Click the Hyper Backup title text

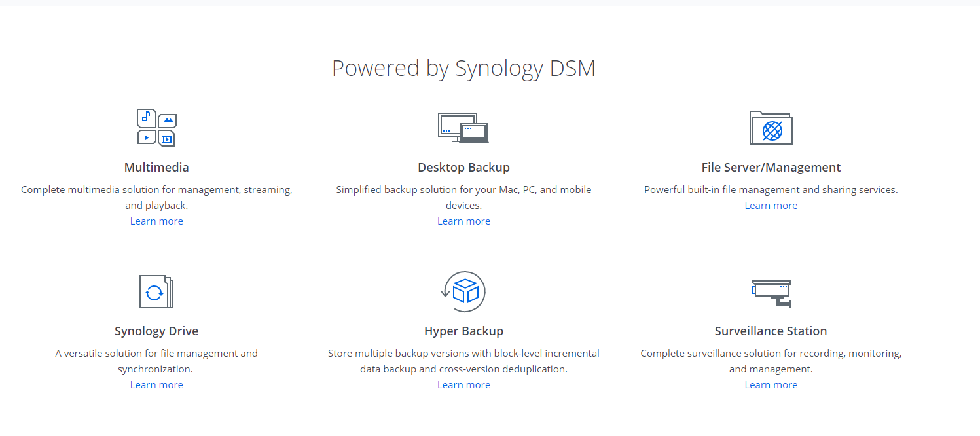(463, 331)
